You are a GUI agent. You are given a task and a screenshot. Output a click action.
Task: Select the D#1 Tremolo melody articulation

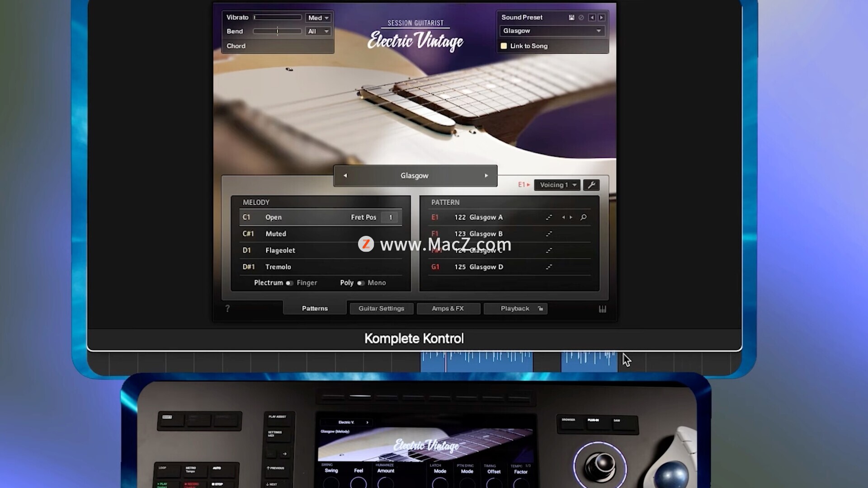click(321, 267)
